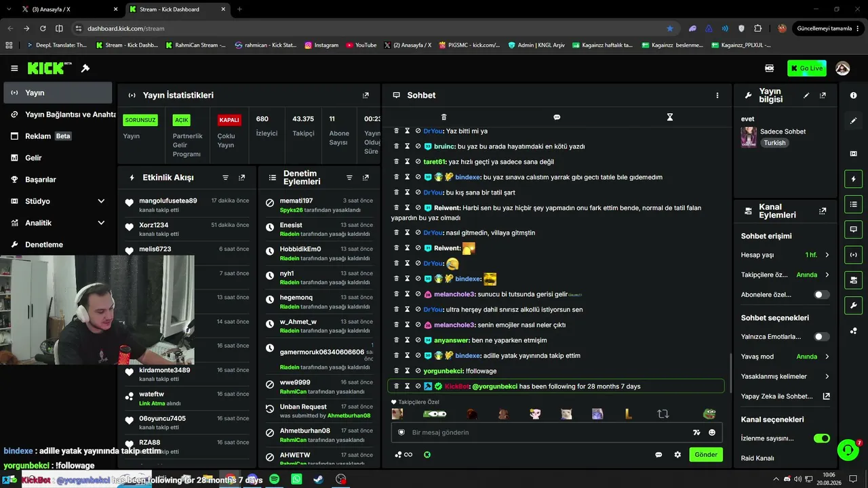This screenshot has height=488, width=868.
Task: Open the YouTube bookmark
Action: (x=361, y=45)
